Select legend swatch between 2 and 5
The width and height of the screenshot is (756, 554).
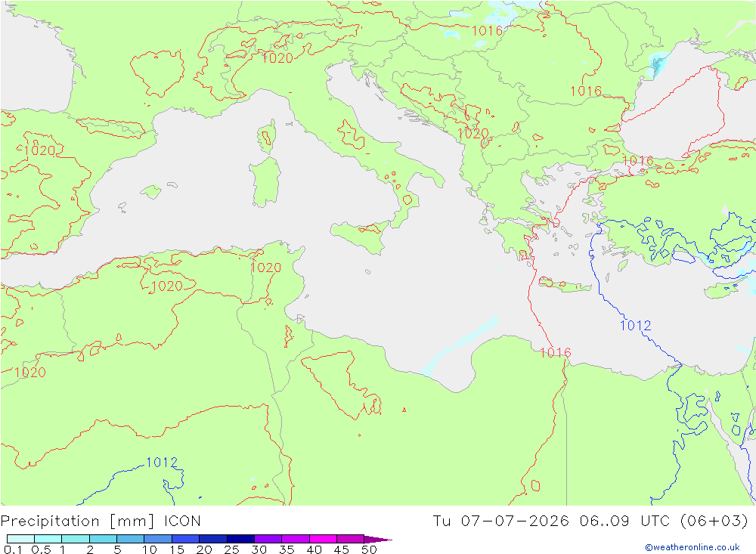(x=103, y=539)
